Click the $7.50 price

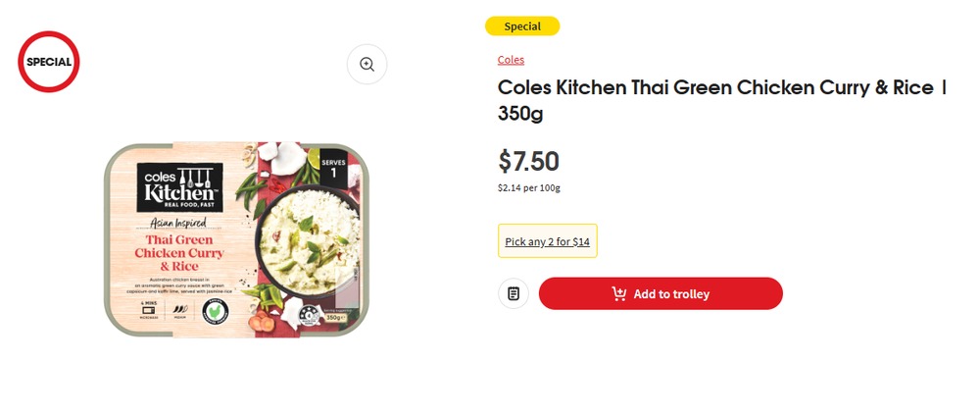click(x=528, y=161)
